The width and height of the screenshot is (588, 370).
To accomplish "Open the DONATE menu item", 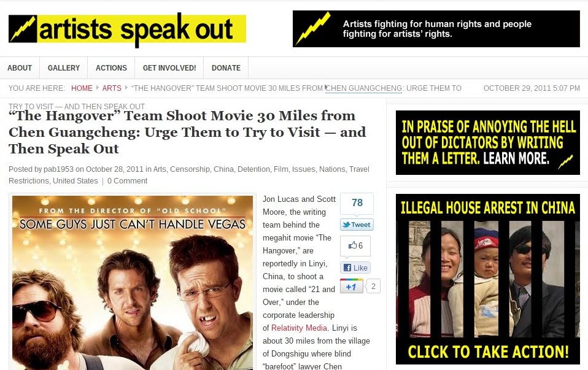I will (226, 68).
